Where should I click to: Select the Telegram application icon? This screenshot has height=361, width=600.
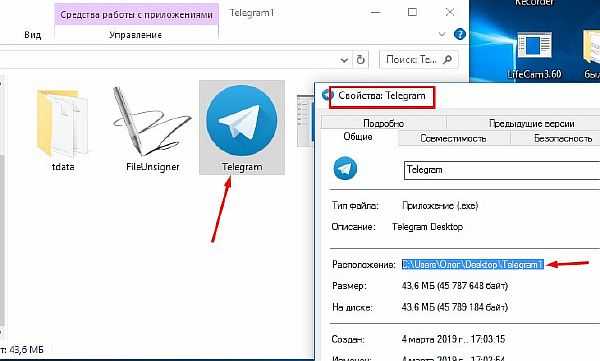tap(241, 121)
